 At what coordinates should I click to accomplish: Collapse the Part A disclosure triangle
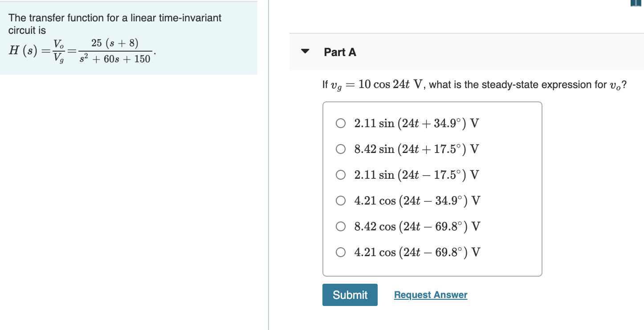(x=305, y=51)
